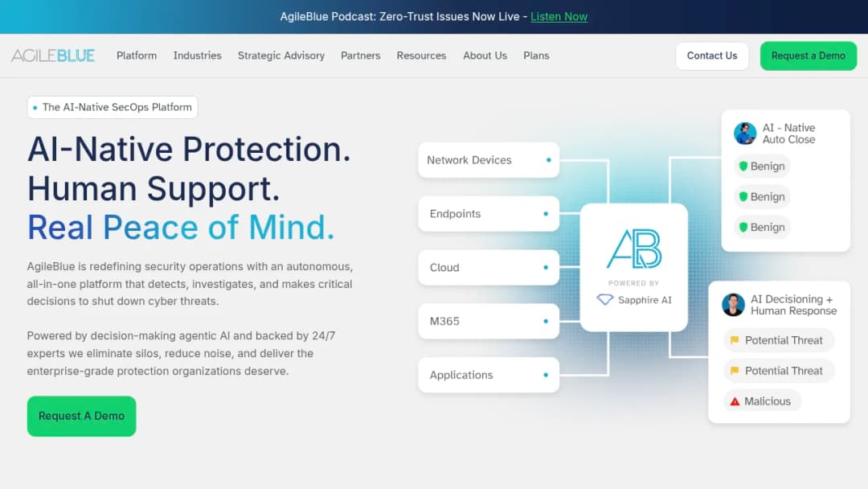
Task: Click the blue dot on Cloud card
Action: click(x=546, y=268)
